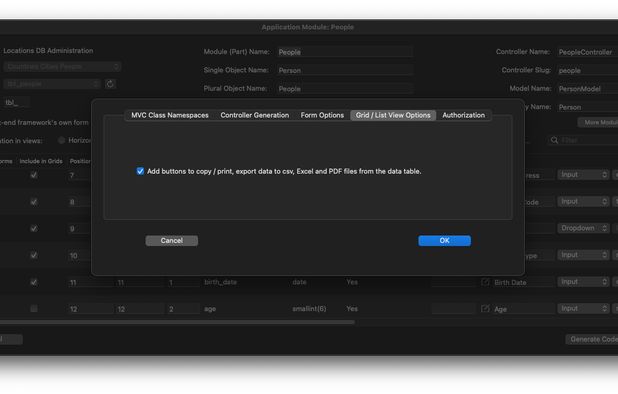Enable Include in Grids for age row
Viewport: 618px width, 394px height.
tap(34, 309)
